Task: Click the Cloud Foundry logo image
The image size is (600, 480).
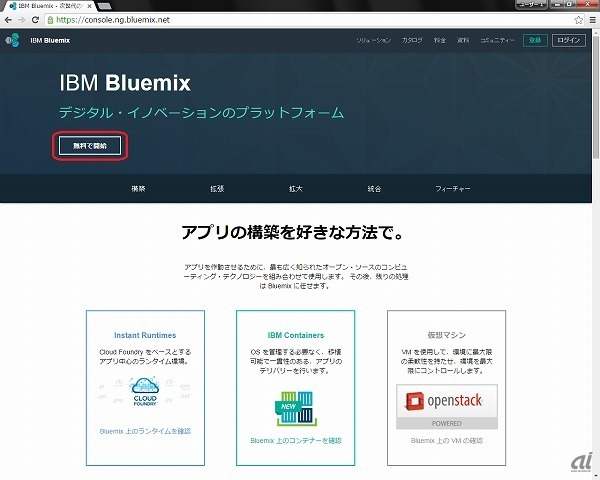Action: point(145,391)
